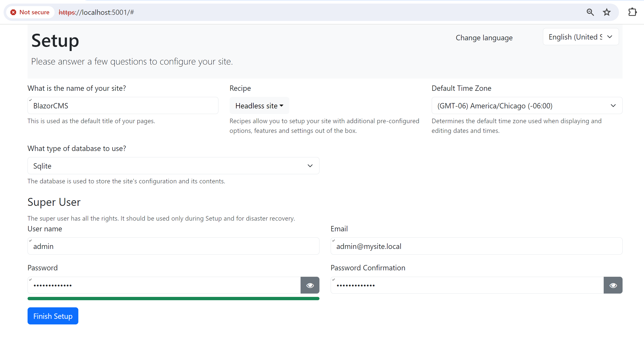Click the 'Password Confirmation' label
The image size is (644, 353).
tap(368, 268)
